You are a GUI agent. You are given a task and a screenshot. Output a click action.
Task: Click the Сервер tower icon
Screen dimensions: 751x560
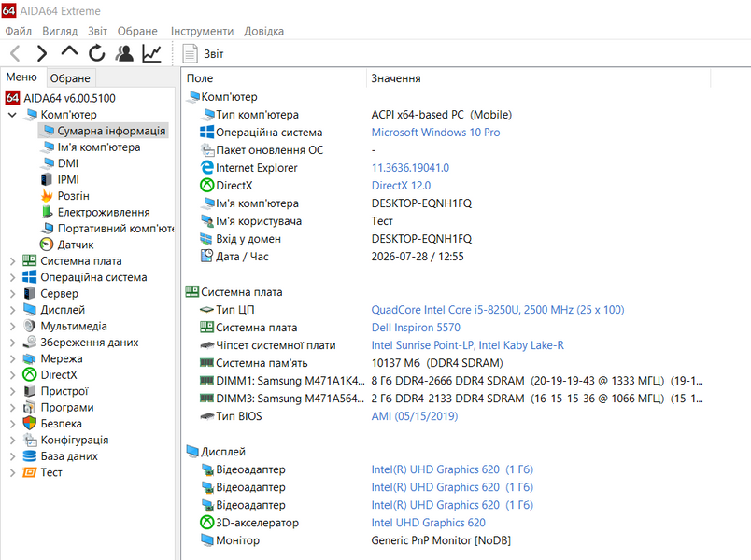click(x=30, y=293)
